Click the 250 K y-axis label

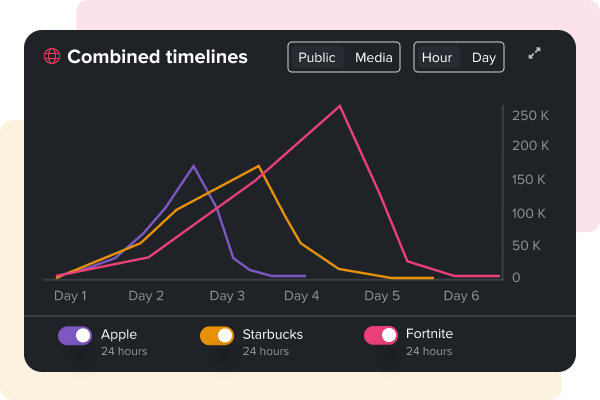tap(530, 116)
